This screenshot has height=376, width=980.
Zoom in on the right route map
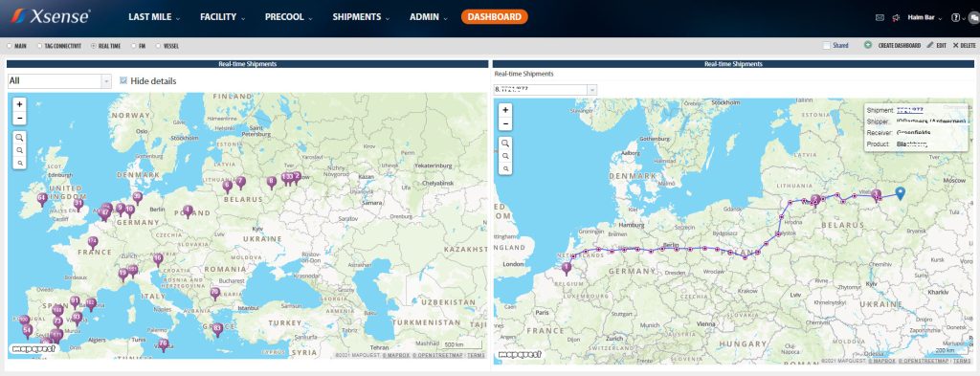(x=505, y=110)
